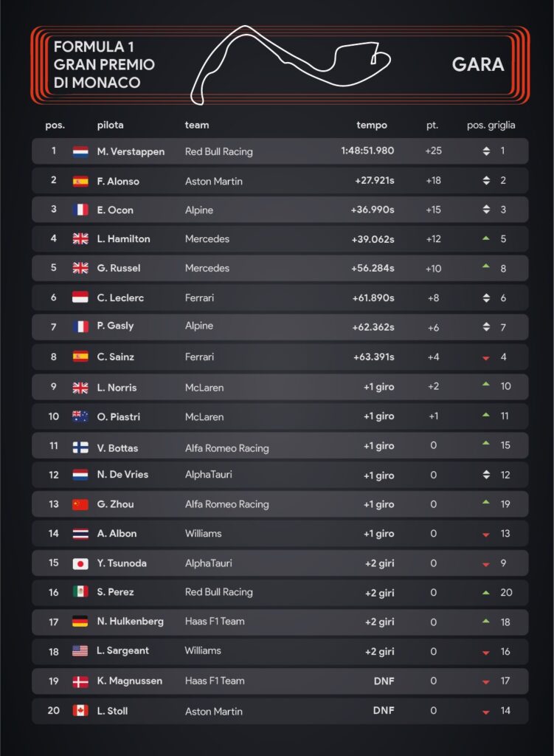554x756 pixels.
Task: Select the pilota column header
Action: 111,126
